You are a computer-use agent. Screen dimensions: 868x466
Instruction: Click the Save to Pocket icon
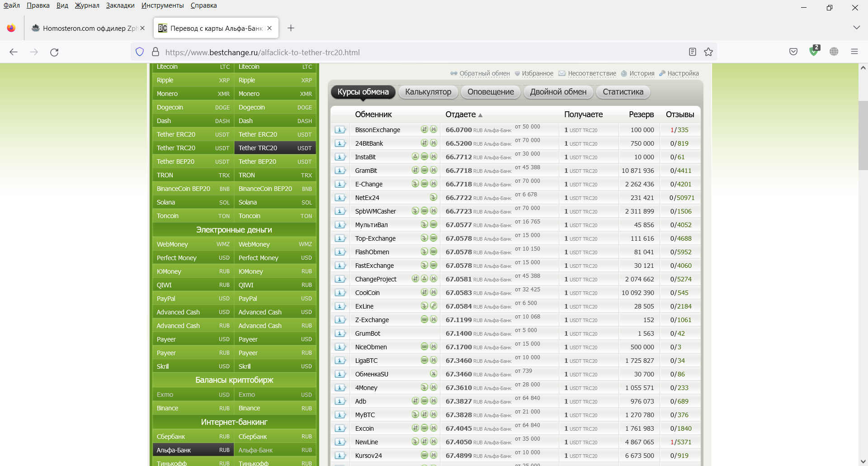[x=793, y=52]
